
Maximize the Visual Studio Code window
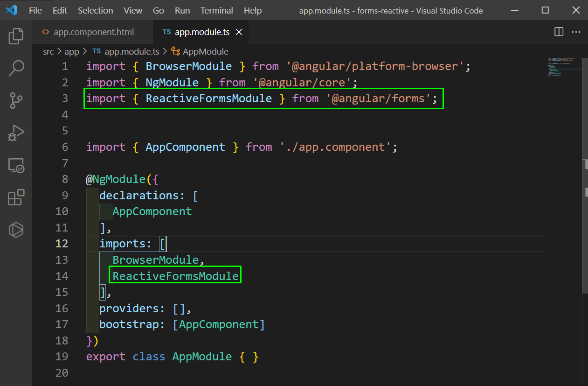tap(545, 10)
